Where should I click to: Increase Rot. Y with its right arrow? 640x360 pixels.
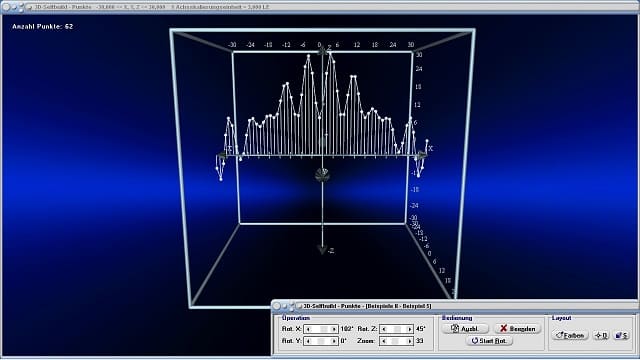(334, 341)
